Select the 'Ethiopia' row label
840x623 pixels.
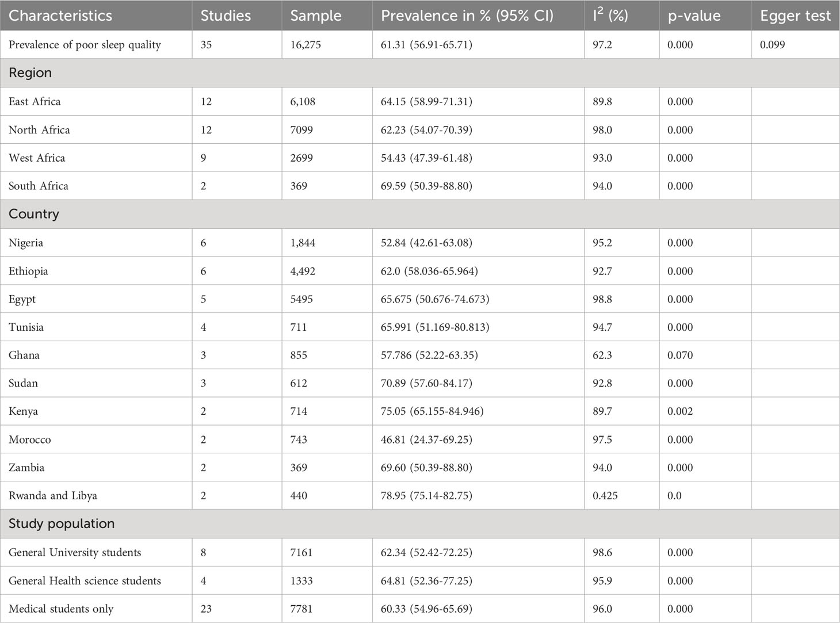(28, 271)
